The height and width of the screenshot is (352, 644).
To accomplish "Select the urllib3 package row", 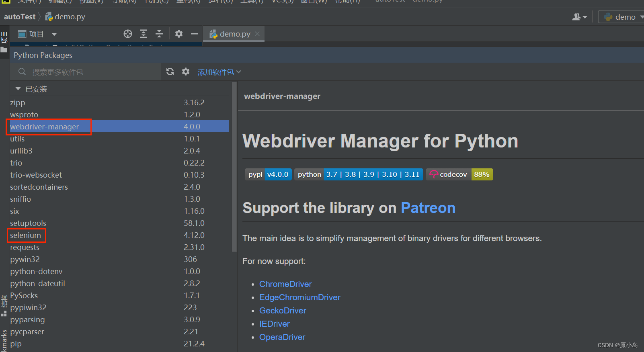I will point(119,151).
